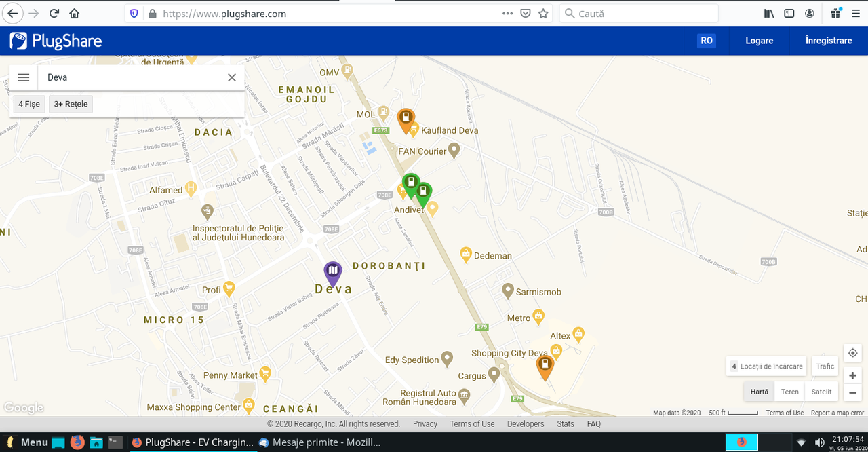Clear the Deva search text

click(232, 77)
